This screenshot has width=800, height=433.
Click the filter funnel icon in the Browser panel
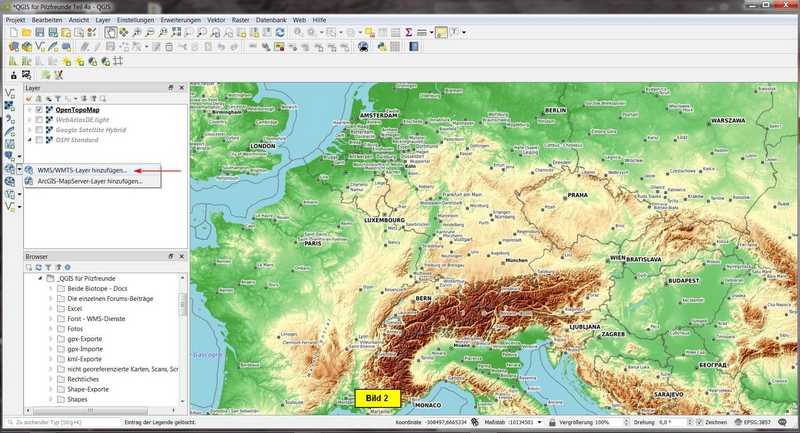[x=48, y=267]
